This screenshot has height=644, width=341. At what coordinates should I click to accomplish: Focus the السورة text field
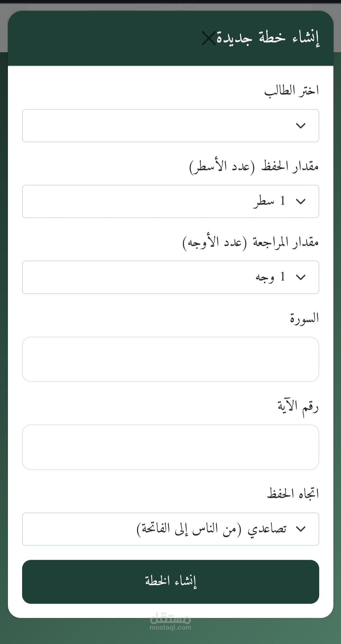tap(170, 359)
